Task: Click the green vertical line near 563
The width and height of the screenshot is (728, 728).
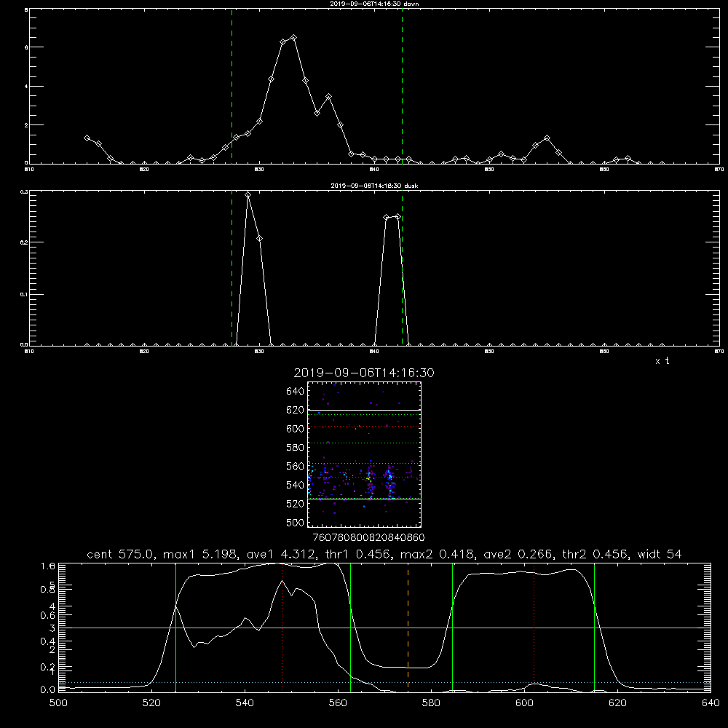Action: pyautogui.click(x=351, y=627)
